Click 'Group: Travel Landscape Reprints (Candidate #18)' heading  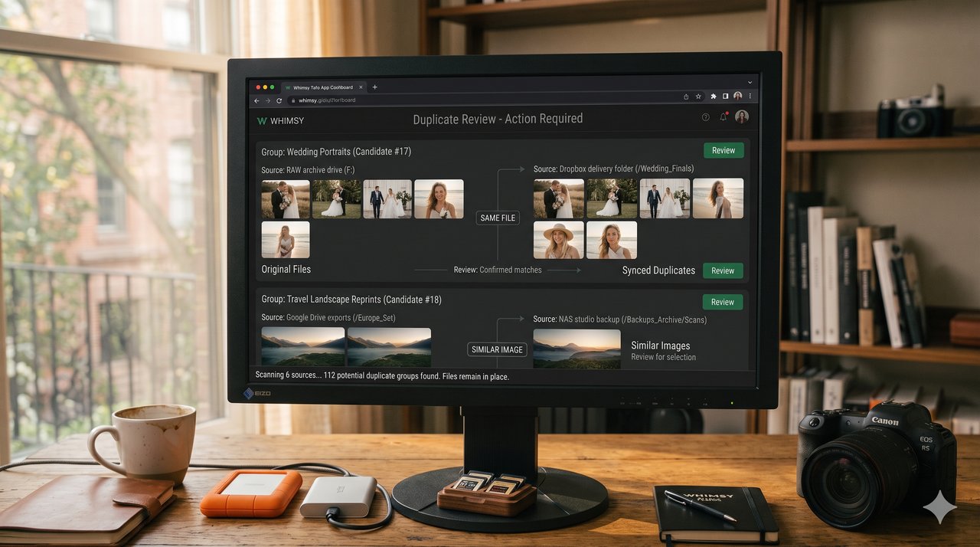click(x=351, y=300)
